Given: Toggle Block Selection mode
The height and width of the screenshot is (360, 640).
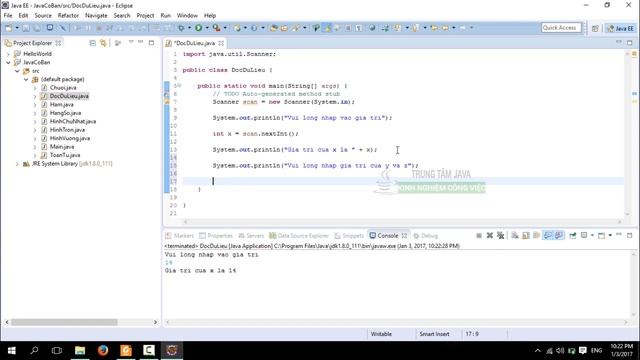Looking at the screenshot, I should coord(348,28).
